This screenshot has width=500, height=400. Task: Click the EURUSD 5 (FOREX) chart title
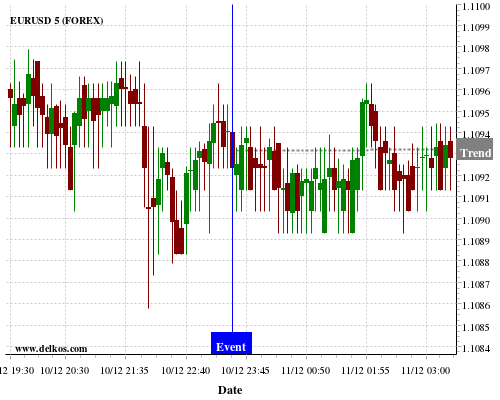click(56, 21)
